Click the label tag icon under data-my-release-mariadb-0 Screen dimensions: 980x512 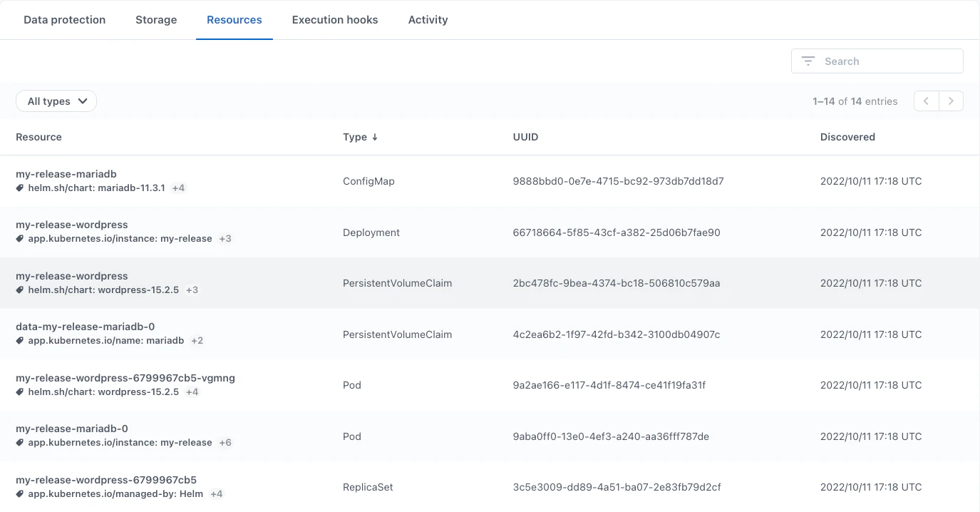pos(20,341)
